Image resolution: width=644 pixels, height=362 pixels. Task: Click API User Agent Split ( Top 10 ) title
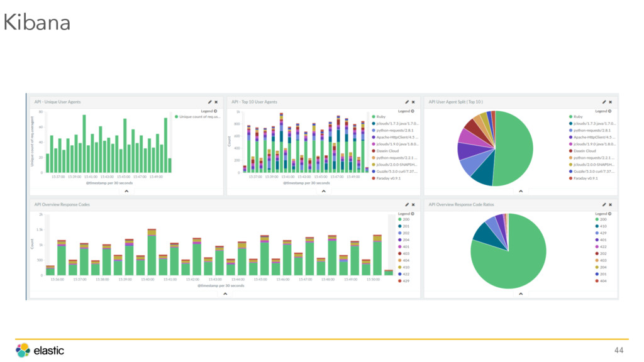[x=456, y=102]
